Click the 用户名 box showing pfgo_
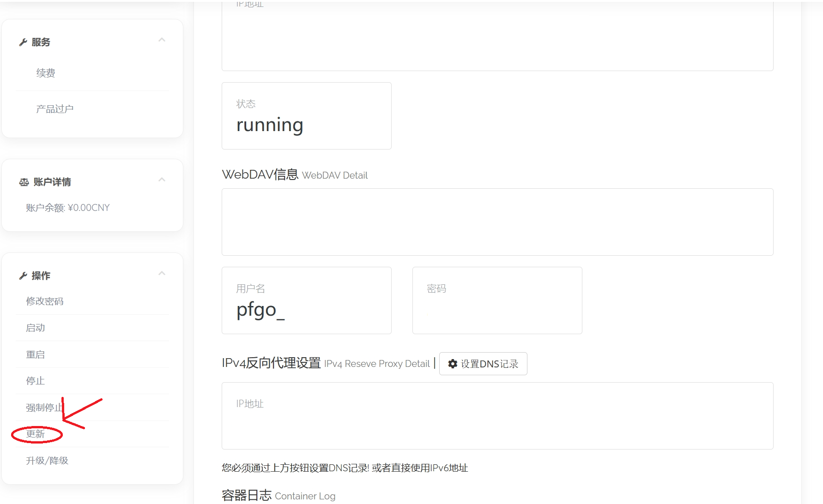 click(x=306, y=300)
